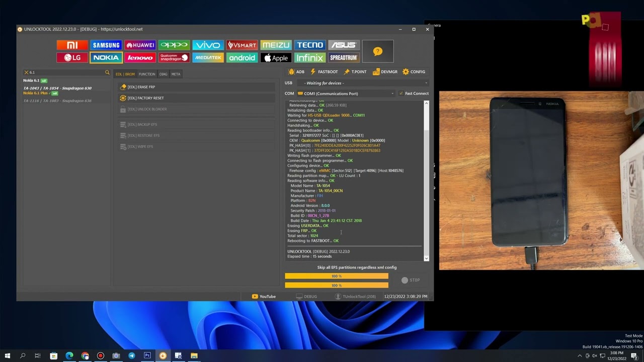
Task: Run the [EDL] ERASE FRP operation
Action: 197,87
